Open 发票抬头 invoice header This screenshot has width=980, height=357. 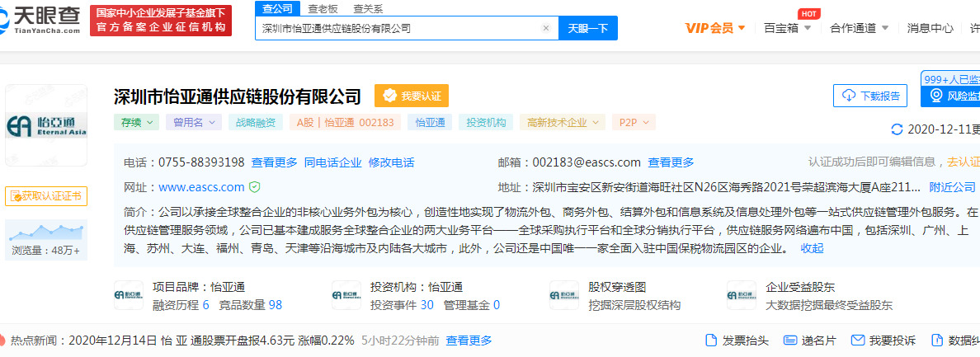coord(737,341)
